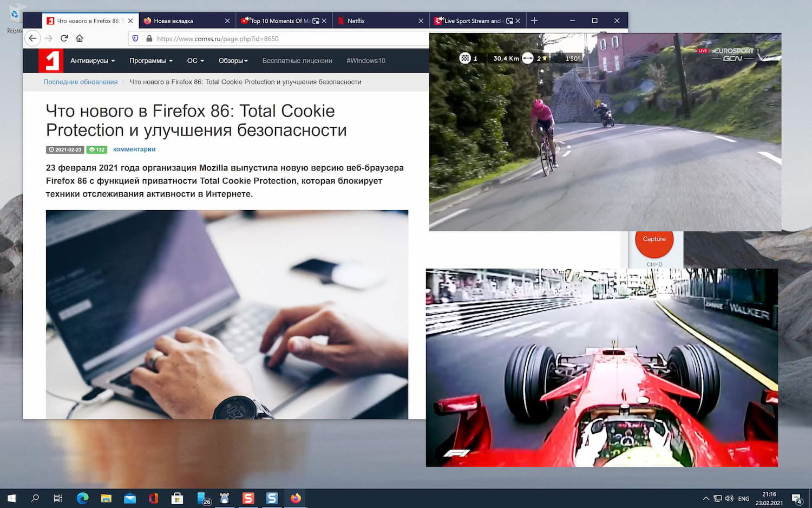Image resolution: width=812 pixels, height=508 pixels.
Task: Open the mouse mascot app in taskbar
Action: [x=225, y=498]
